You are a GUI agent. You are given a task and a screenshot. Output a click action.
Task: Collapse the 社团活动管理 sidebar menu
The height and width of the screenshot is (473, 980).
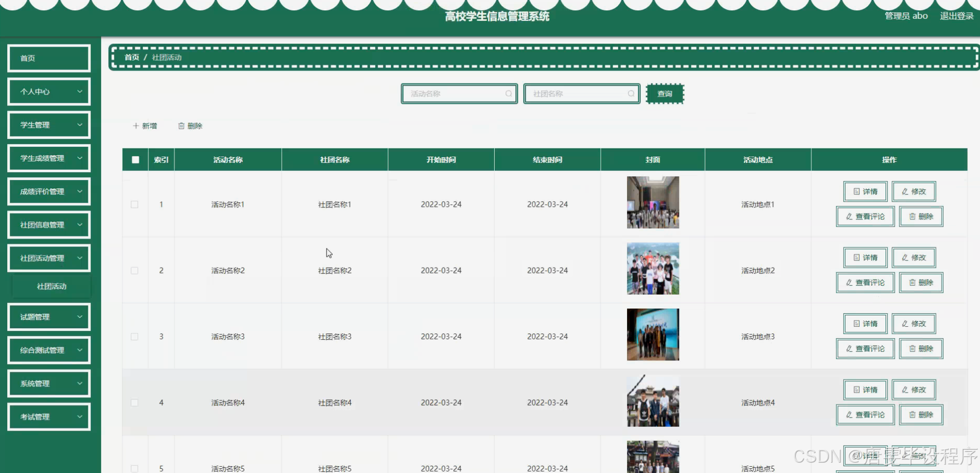(x=49, y=258)
